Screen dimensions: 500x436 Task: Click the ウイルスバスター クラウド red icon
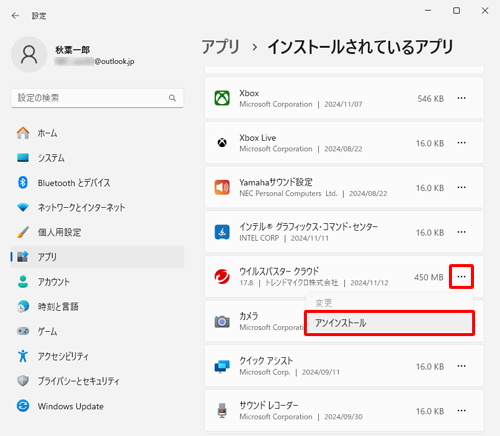click(x=222, y=277)
